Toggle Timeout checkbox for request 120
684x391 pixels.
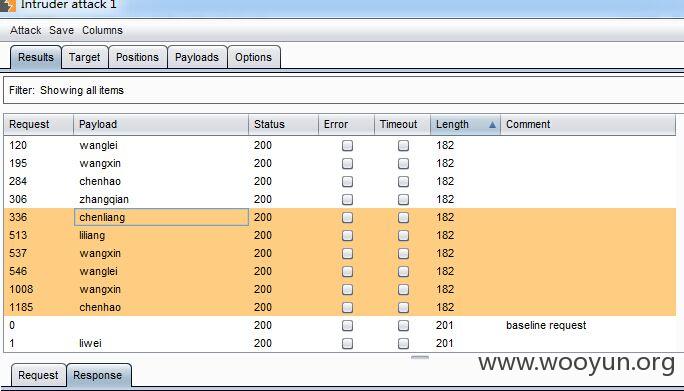click(x=403, y=145)
